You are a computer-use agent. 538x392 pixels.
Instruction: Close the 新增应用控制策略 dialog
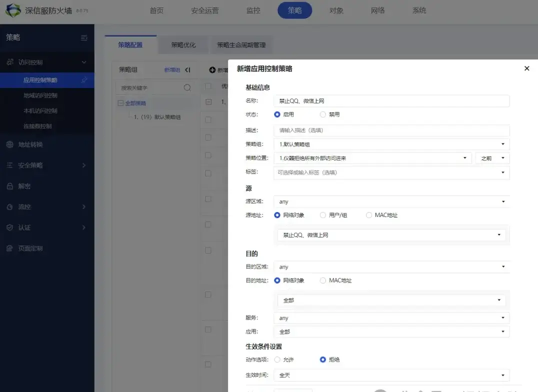coord(526,68)
